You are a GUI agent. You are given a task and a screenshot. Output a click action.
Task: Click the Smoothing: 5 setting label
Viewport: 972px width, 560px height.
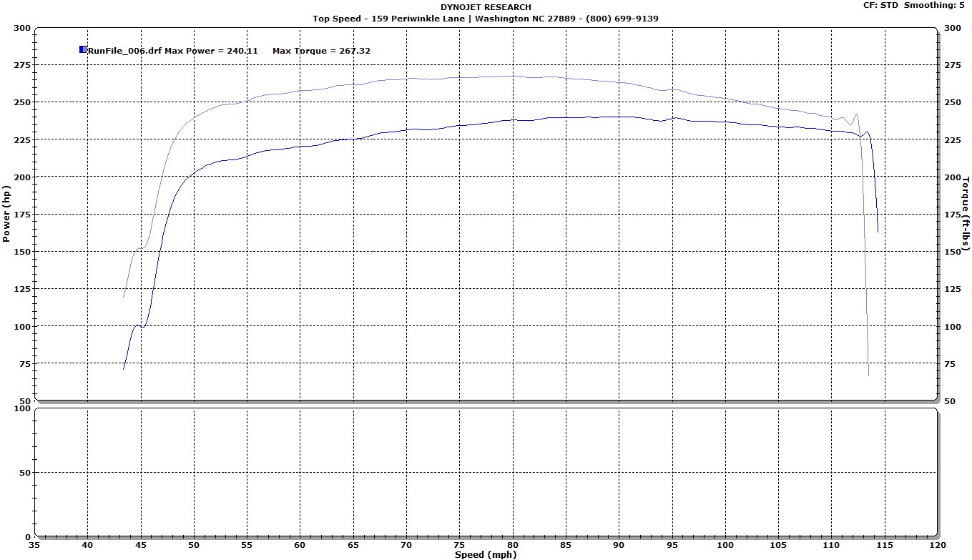pyautogui.click(x=933, y=5)
